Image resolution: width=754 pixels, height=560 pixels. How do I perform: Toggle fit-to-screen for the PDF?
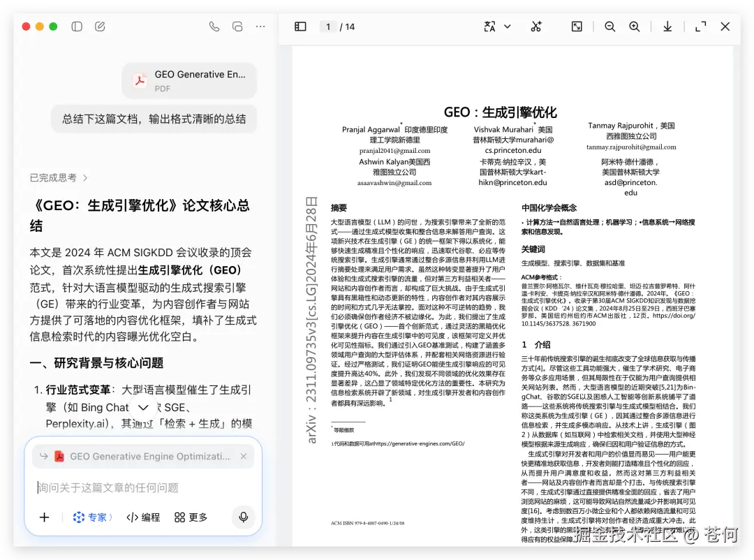[x=577, y=26]
